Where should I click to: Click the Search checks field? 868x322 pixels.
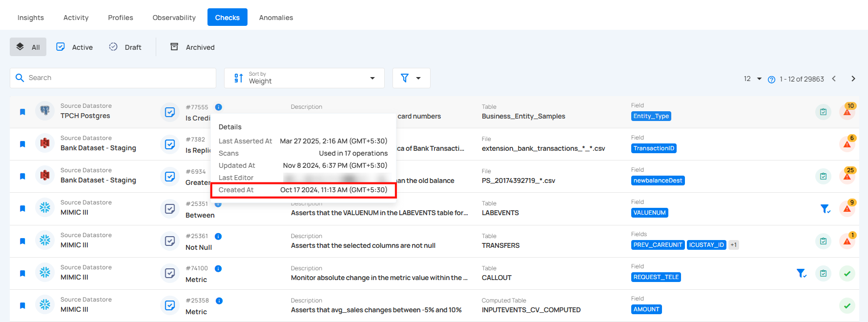click(113, 78)
